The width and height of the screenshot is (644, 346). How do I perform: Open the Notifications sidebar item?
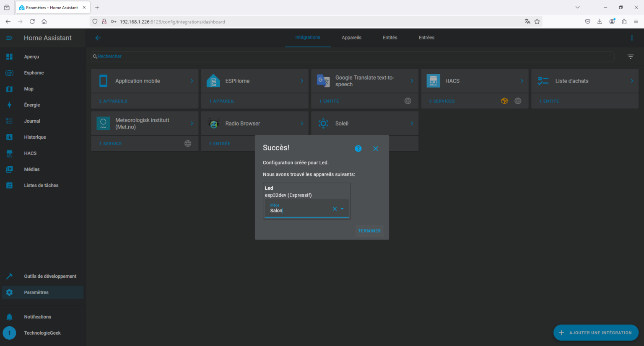37,317
